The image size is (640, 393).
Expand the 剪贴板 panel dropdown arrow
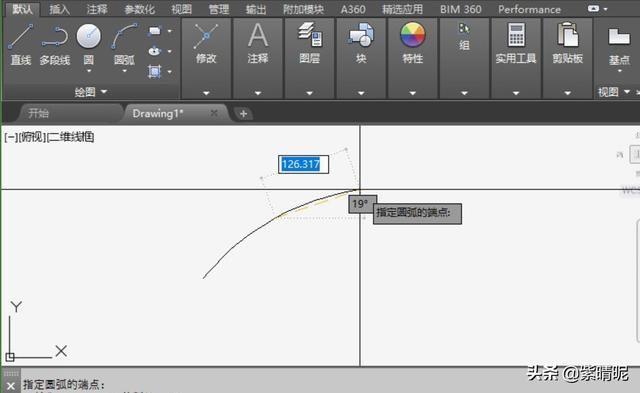(567, 93)
